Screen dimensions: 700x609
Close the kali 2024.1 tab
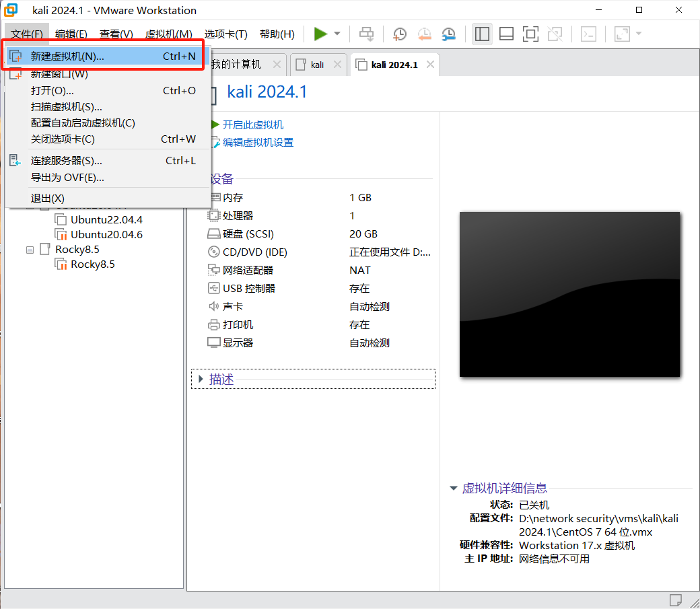coord(430,65)
